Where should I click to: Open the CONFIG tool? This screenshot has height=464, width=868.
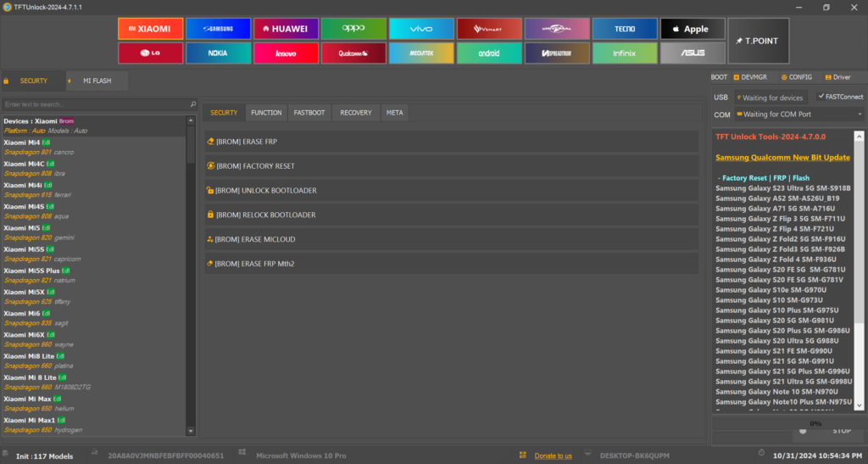pos(797,77)
